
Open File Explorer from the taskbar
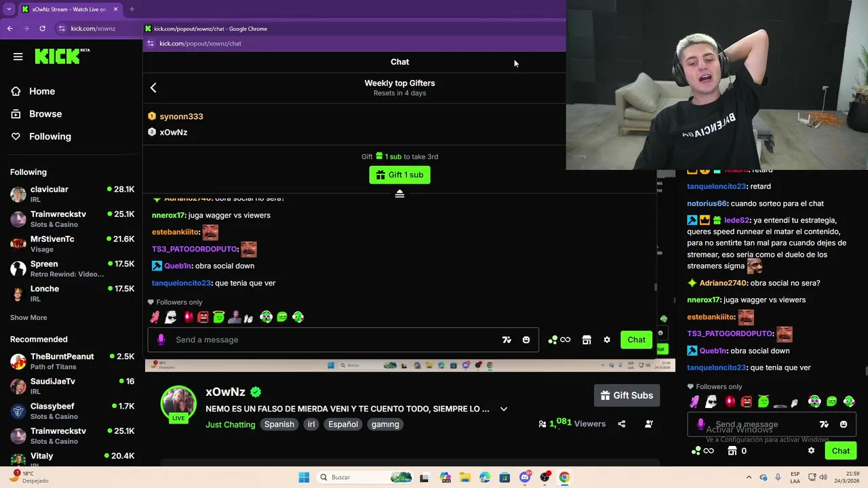coord(465,477)
